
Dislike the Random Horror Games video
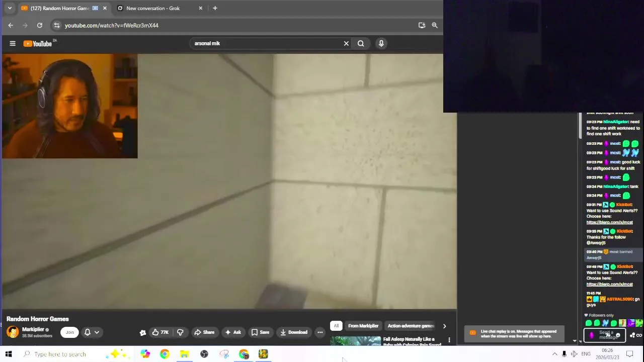click(x=180, y=332)
